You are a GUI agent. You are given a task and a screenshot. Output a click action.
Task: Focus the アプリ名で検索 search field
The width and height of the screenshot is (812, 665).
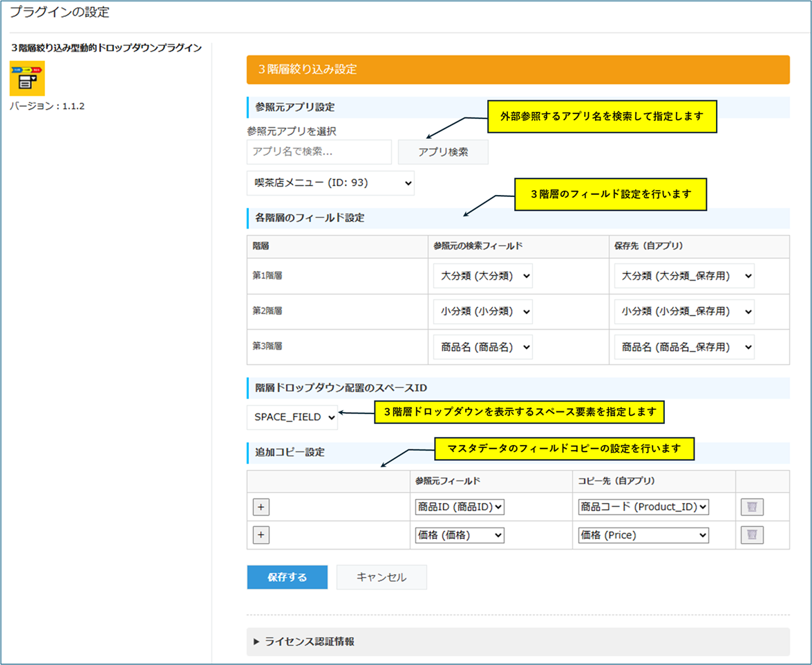pyautogui.click(x=319, y=152)
